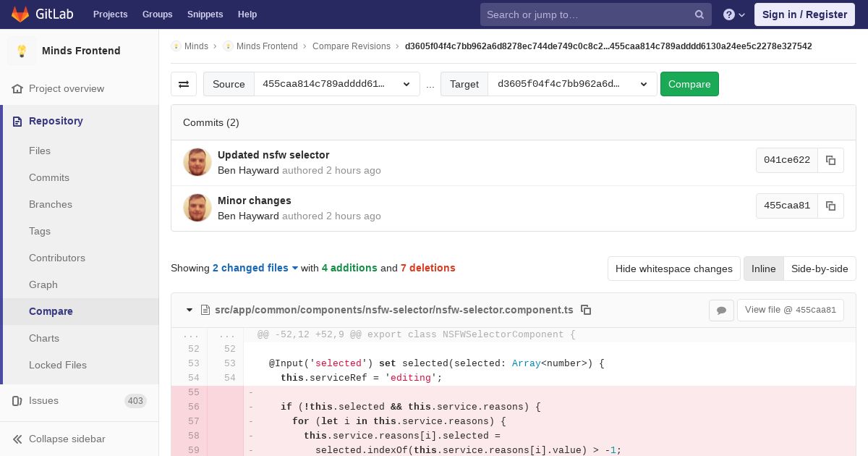Viewport: 868px width, 456px height.
Task: Open Tags in repository sidebar
Action: coord(40,231)
